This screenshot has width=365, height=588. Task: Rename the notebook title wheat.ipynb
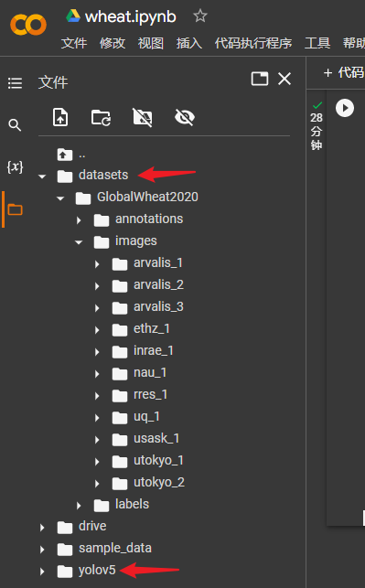tap(131, 16)
